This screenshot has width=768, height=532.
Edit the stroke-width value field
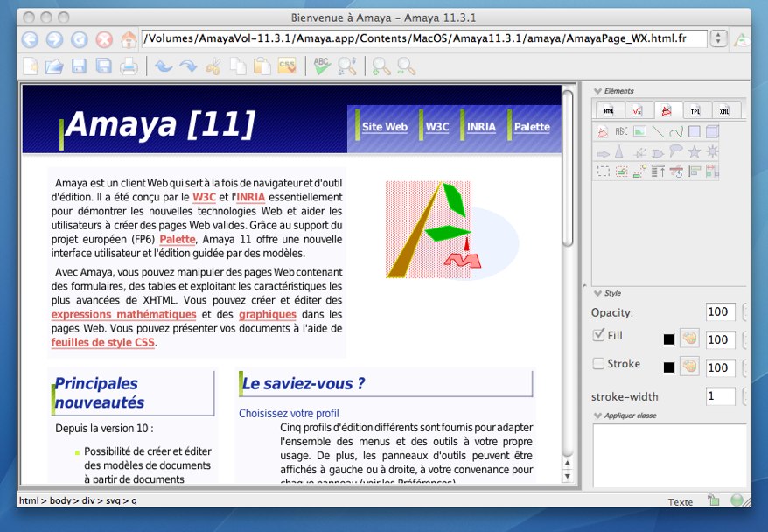tap(721, 396)
